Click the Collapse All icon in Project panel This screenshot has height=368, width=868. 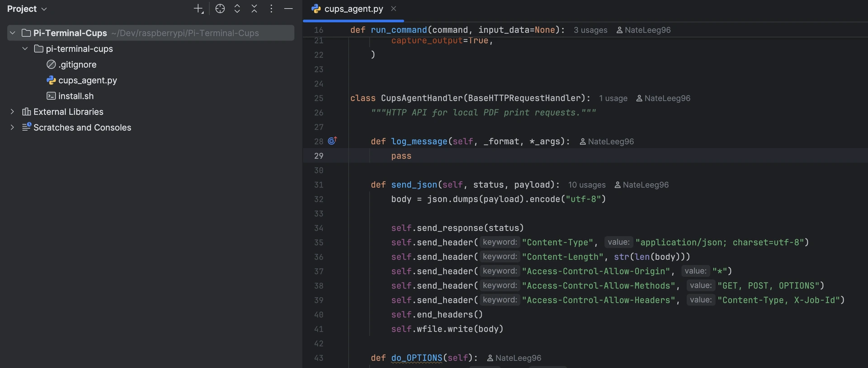254,9
